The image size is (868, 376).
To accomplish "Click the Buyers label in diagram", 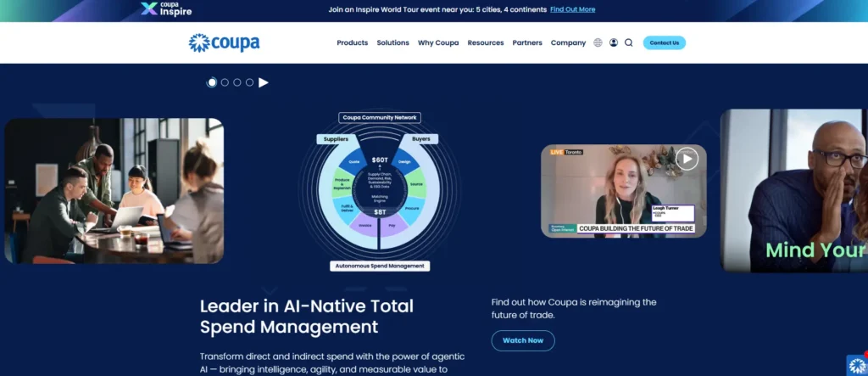I will (420, 138).
